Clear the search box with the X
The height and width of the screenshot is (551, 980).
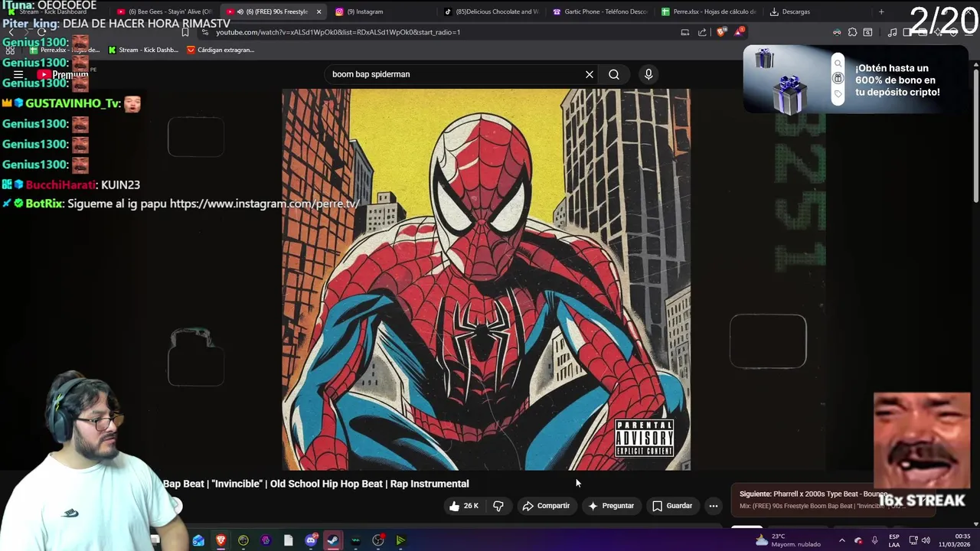click(590, 74)
